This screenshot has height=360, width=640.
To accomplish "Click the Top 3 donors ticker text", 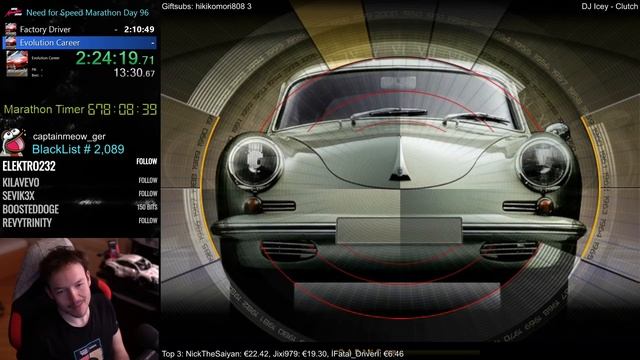I will coord(282,354).
